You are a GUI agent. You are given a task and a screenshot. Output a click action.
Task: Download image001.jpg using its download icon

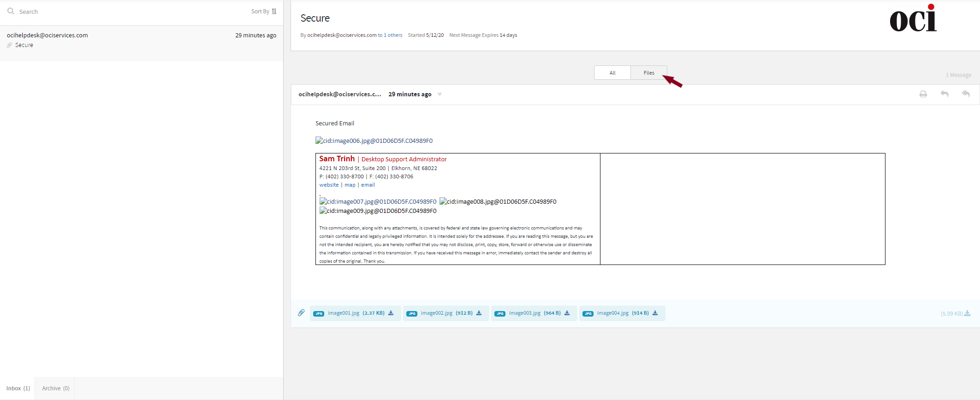(391, 313)
